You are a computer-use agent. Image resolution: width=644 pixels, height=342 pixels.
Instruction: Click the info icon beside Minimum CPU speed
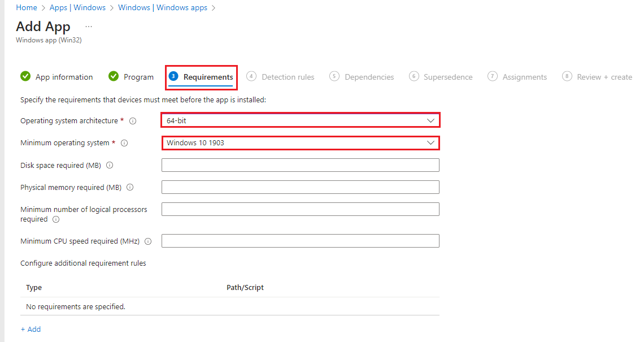point(147,241)
